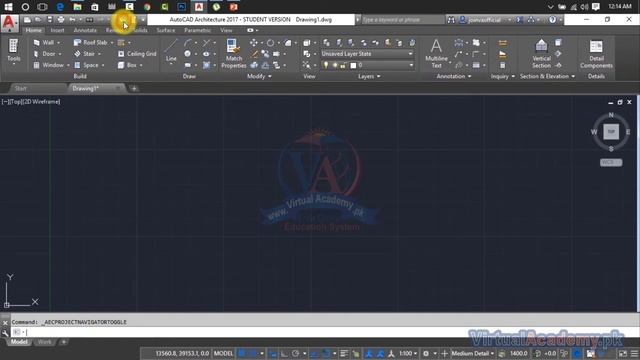Select the Stair tool
This screenshot has width=640, height=360.
(84, 54)
